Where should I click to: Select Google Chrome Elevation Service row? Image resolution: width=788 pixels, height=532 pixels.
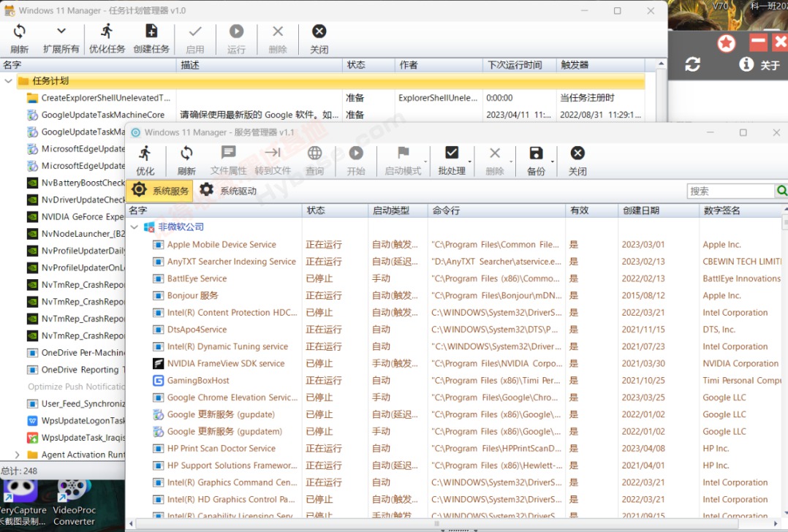pos(454,398)
